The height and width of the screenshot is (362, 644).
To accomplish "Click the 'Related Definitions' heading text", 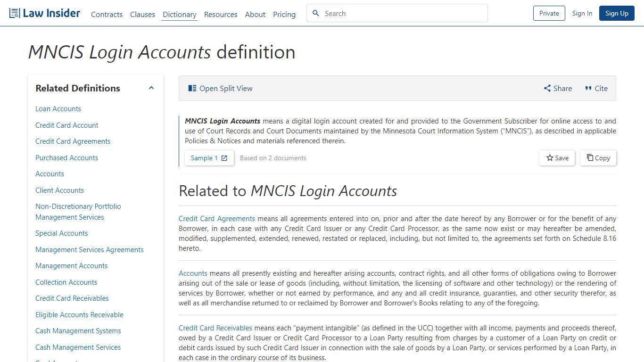I will click(x=78, y=88).
